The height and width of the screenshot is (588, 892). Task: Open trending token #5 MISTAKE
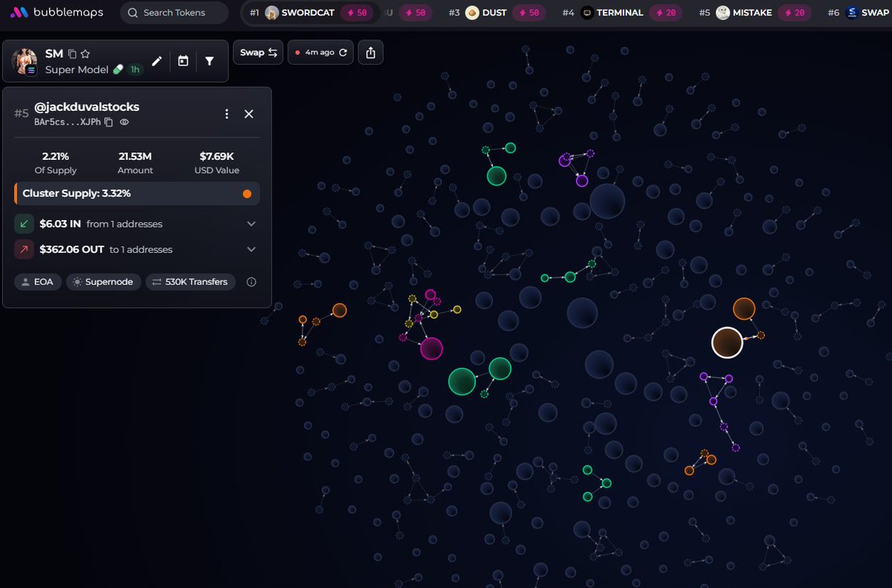(x=754, y=13)
